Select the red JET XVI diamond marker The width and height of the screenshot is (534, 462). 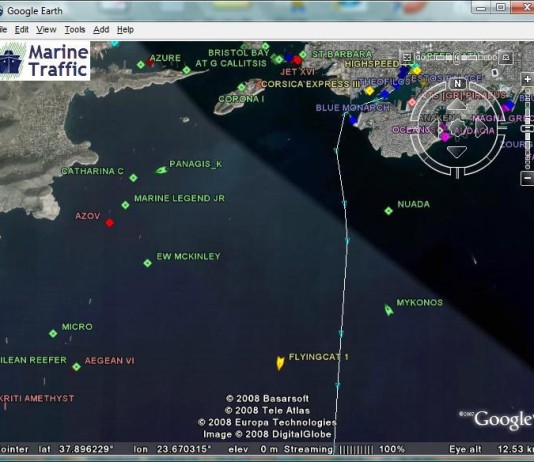click(x=297, y=61)
